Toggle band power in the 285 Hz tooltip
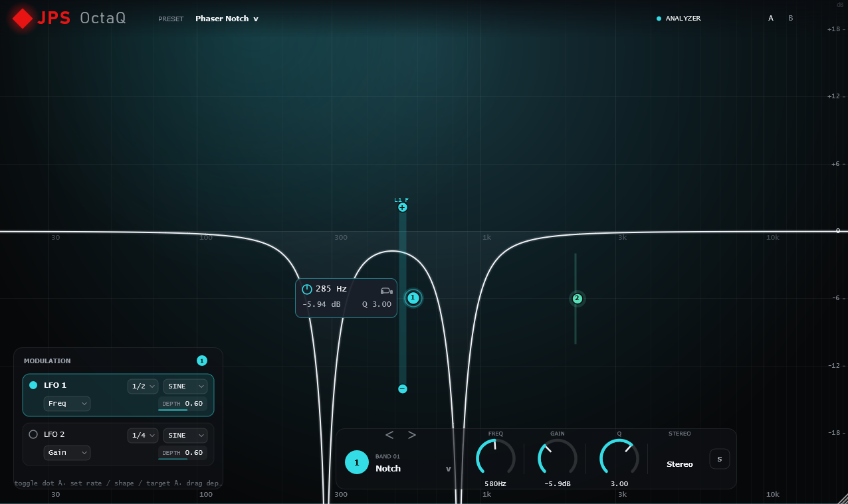This screenshot has width=848, height=504. pos(307,290)
